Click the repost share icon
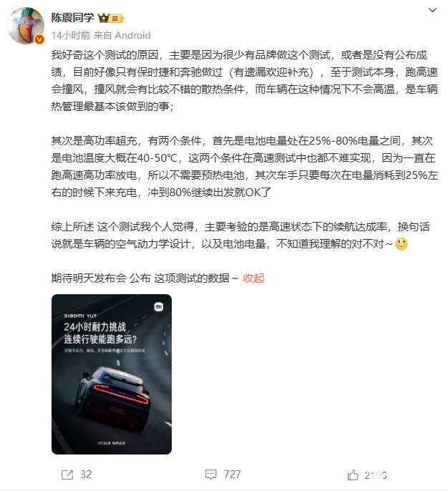The image size is (448, 491). [67, 475]
